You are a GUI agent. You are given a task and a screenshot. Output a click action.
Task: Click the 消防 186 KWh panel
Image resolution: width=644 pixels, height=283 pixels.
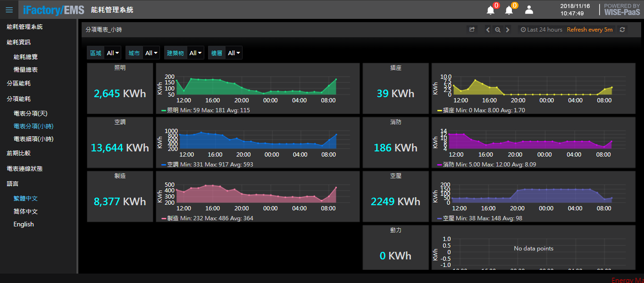(x=395, y=142)
